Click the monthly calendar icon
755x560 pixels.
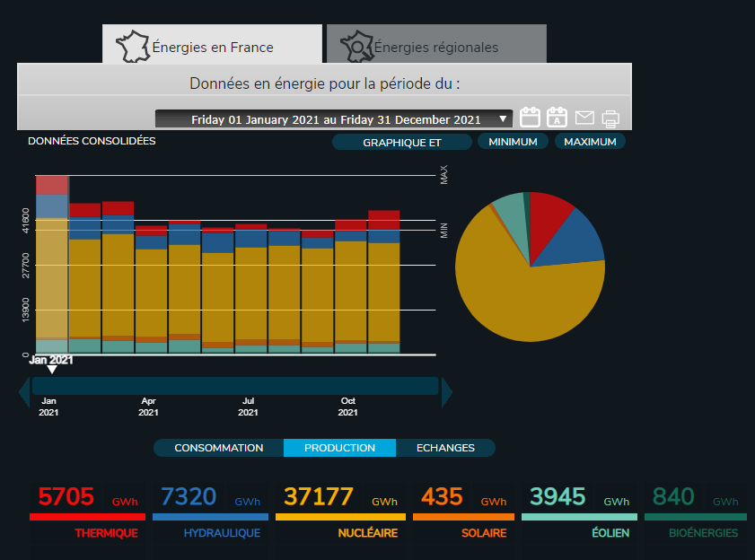coord(530,118)
